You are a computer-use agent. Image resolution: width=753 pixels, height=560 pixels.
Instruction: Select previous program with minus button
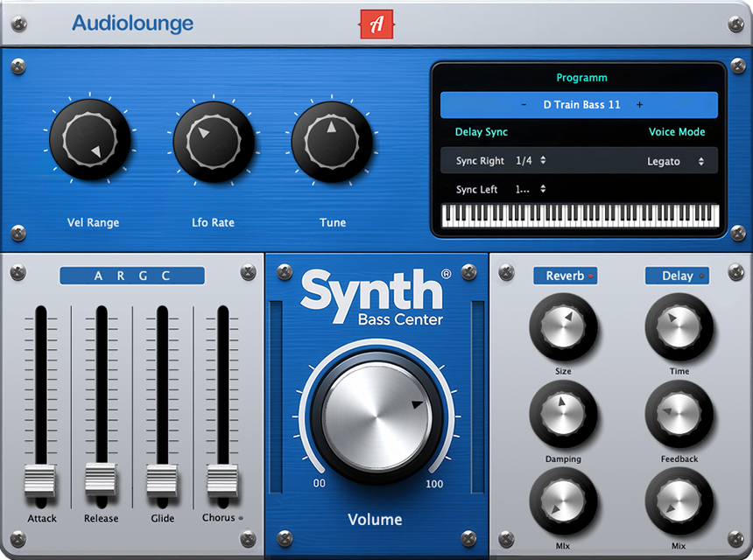pyautogui.click(x=524, y=105)
